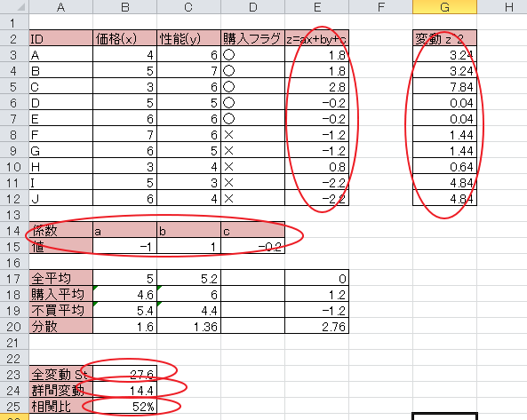527x420 pixels.
Task: Select variation value 0.64
Action: 444,166
